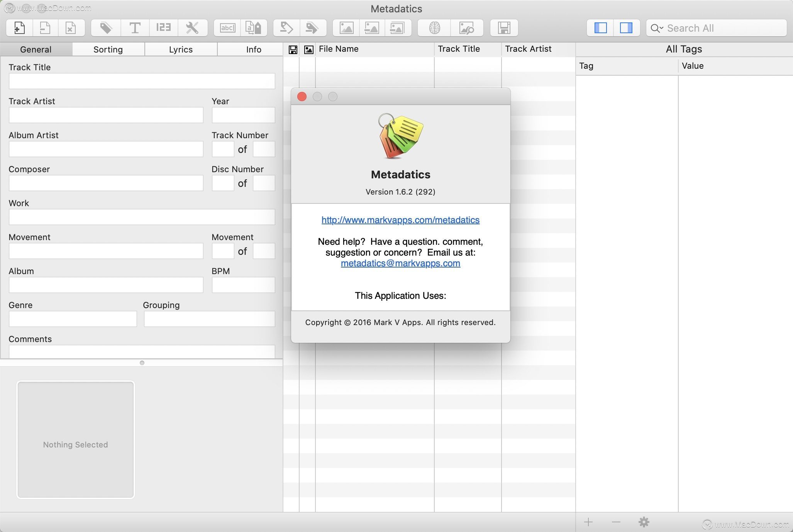Click the Year input field

(x=243, y=115)
